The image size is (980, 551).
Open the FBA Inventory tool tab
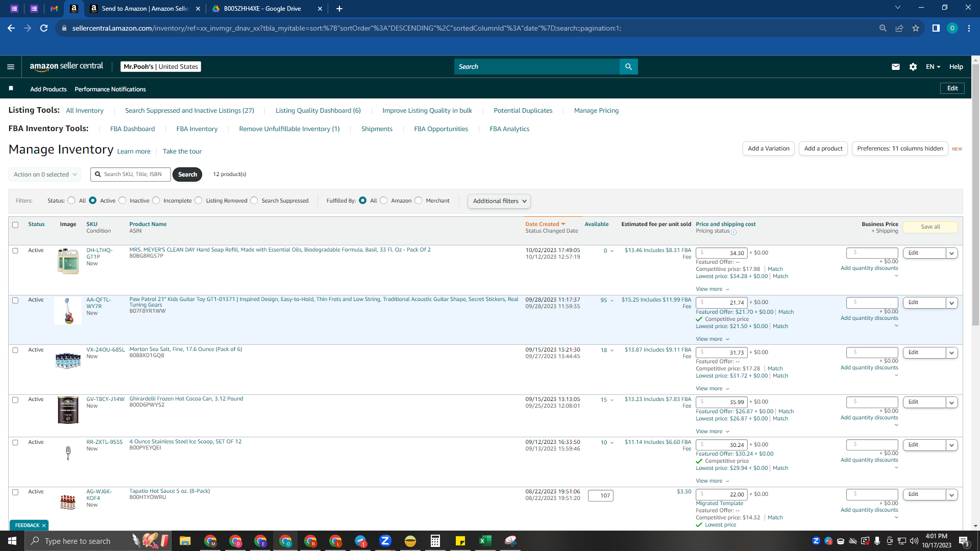pos(197,129)
